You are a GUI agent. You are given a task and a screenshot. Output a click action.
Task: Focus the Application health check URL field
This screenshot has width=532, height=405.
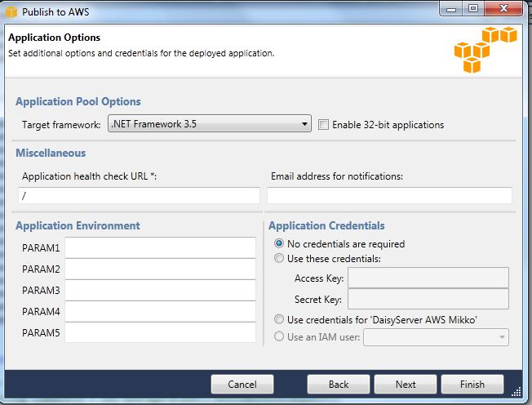tap(139, 195)
